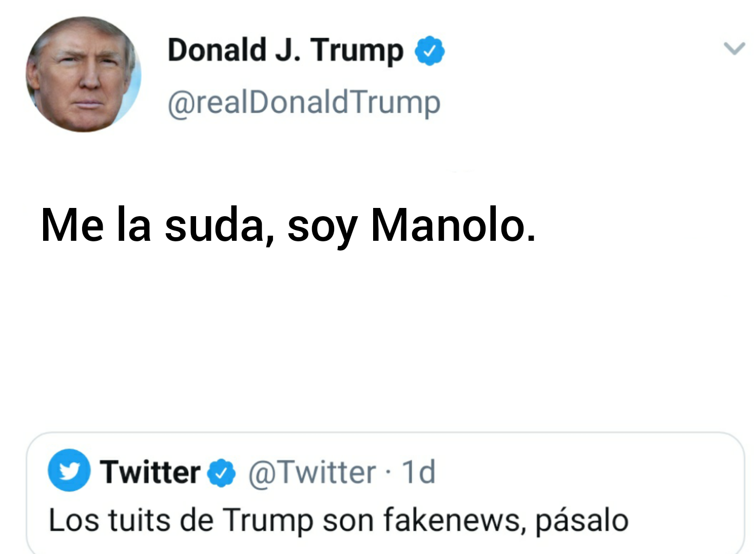Open Donald J. Trump's profile picture
This screenshot has height=554, width=756.
[x=83, y=74]
